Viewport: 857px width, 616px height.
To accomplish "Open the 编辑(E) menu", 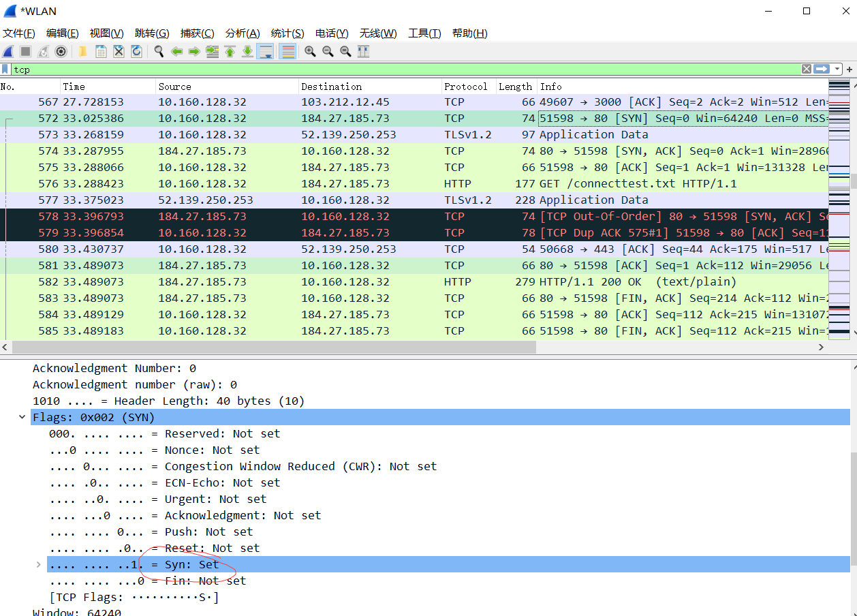I will click(x=63, y=33).
